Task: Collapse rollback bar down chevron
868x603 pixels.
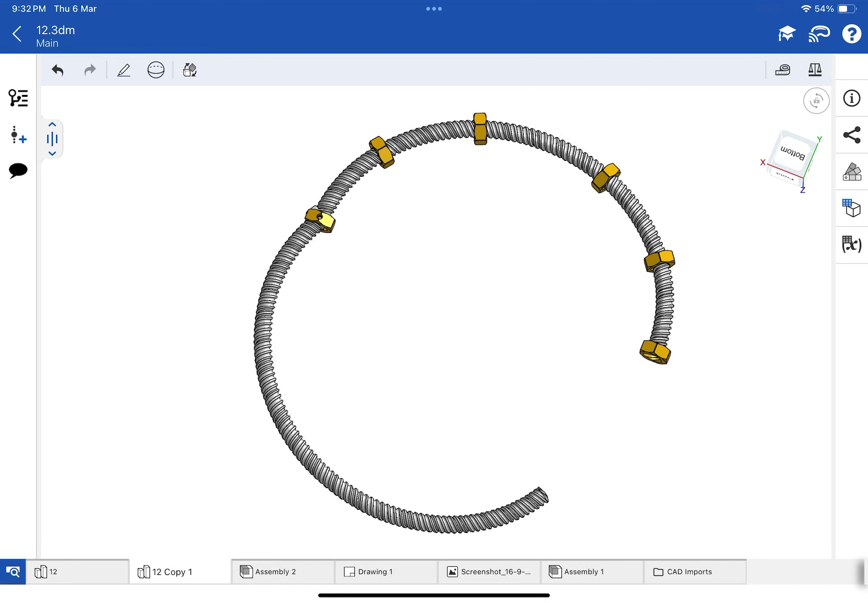Action: (52, 154)
